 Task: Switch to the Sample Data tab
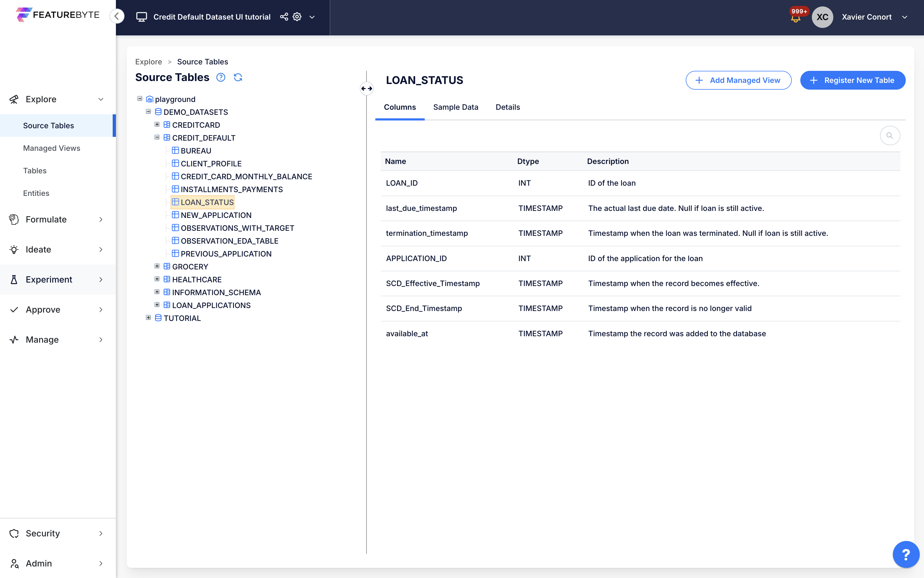[456, 107]
